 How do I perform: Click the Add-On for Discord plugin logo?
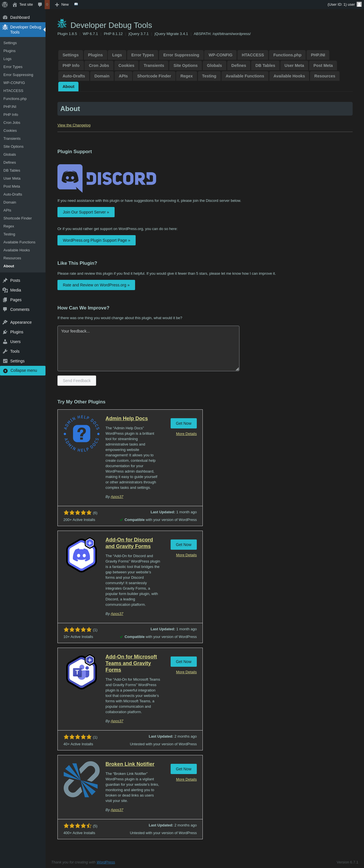pyautogui.click(x=82, y=555)
